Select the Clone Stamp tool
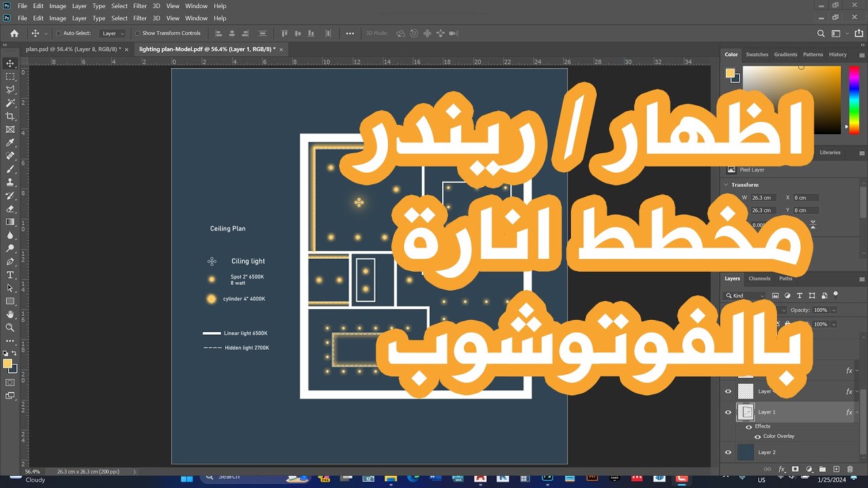The height and width of the screenshot is (488, 868). click(x=10, y=182)
